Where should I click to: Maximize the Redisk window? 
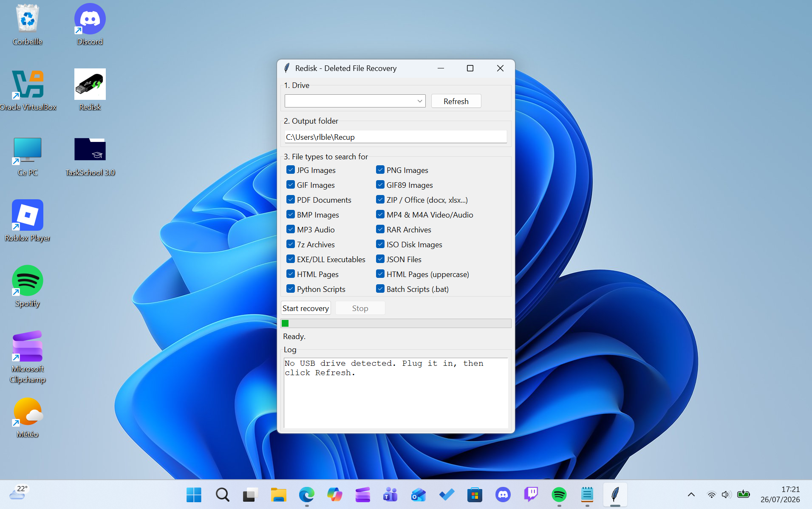[470, 68]
